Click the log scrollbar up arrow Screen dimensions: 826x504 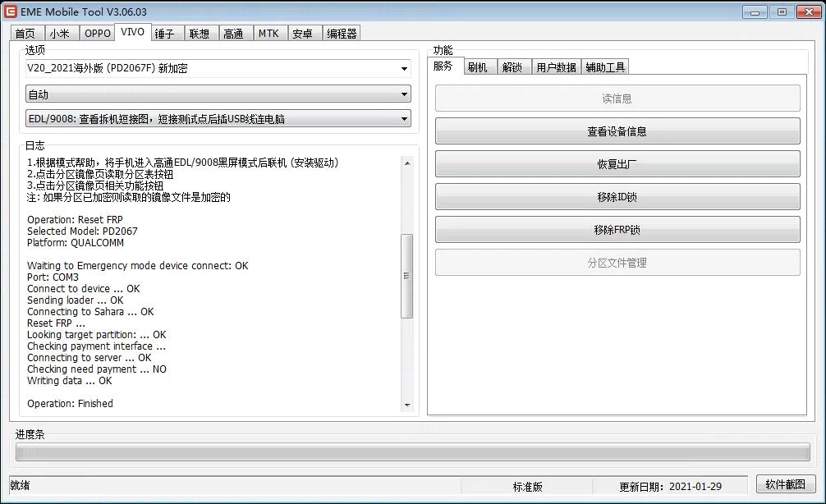(407, 163)
